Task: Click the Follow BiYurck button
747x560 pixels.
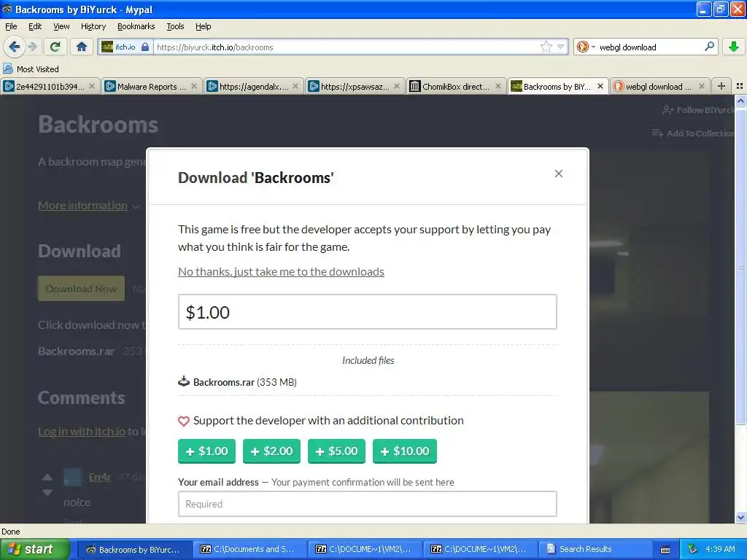Action: click(x=698, y=110)
